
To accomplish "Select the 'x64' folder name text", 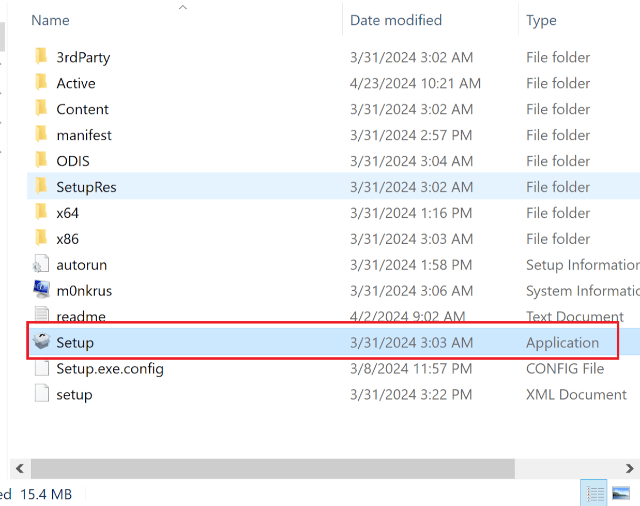I will tap(67, 213).
